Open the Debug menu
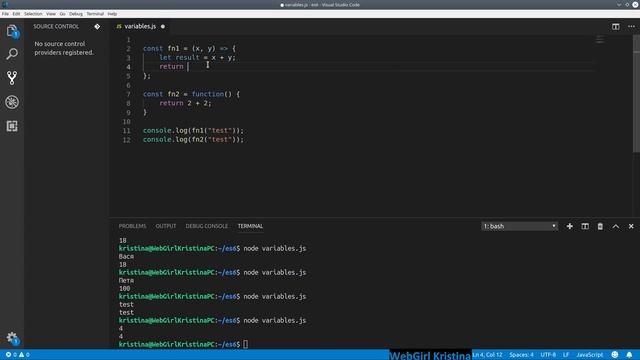Viewport: 640px width, 360px height. (76, 14)
